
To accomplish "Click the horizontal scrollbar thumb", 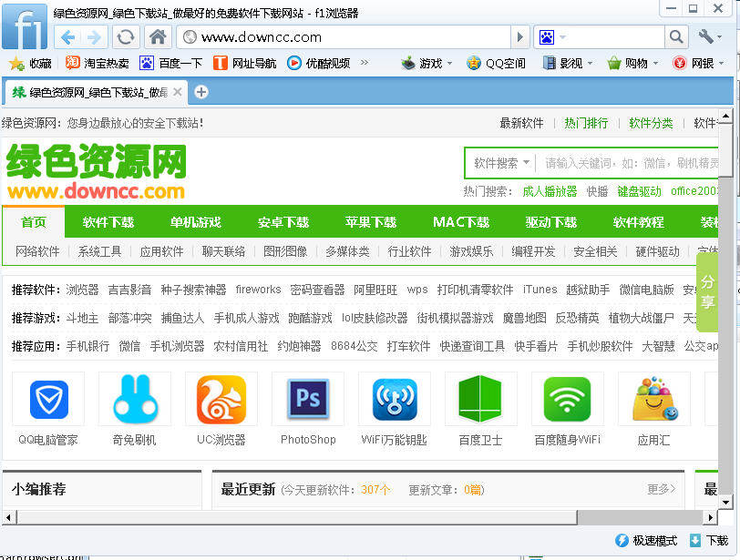I will coord(292,517).
